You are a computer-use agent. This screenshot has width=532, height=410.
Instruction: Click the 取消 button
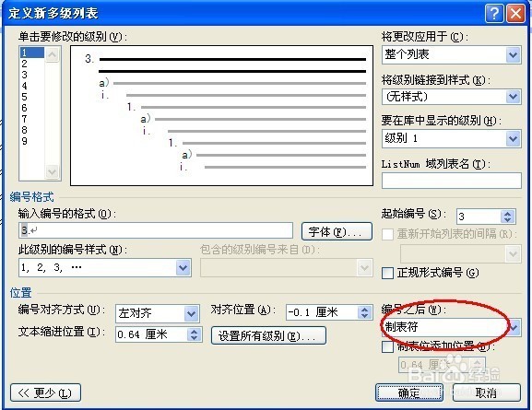(x=487, y=393)
